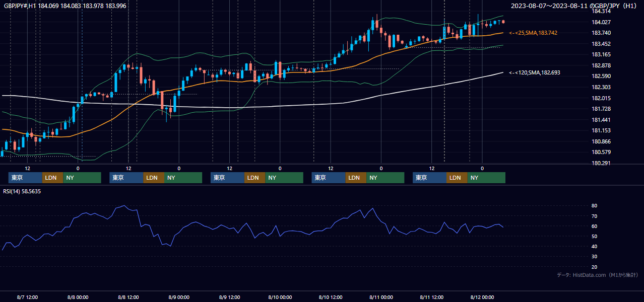Click the NY session box before 8/12 00:00

[486, 178]
